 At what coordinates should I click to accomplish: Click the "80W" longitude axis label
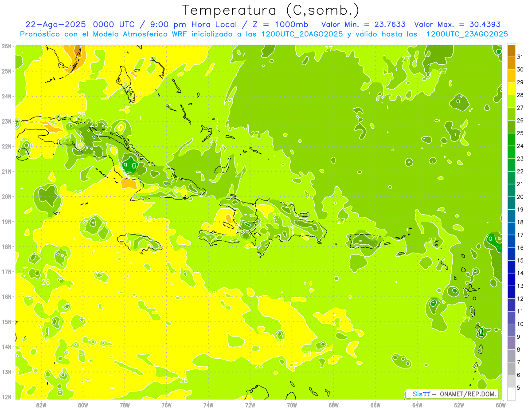pos(83,405)
